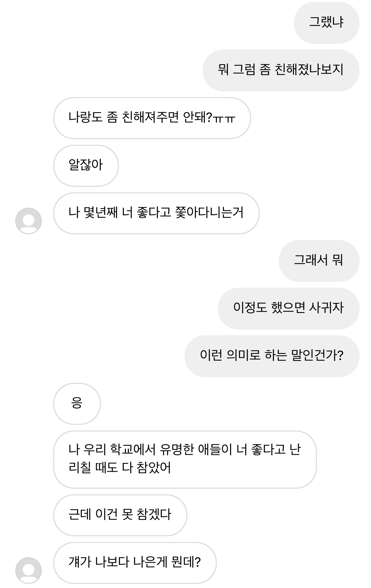Select the last message '걔가 나보다 나은게 뭔데?'
This screenshot has height=588, width=371.
tap(135, 562)
